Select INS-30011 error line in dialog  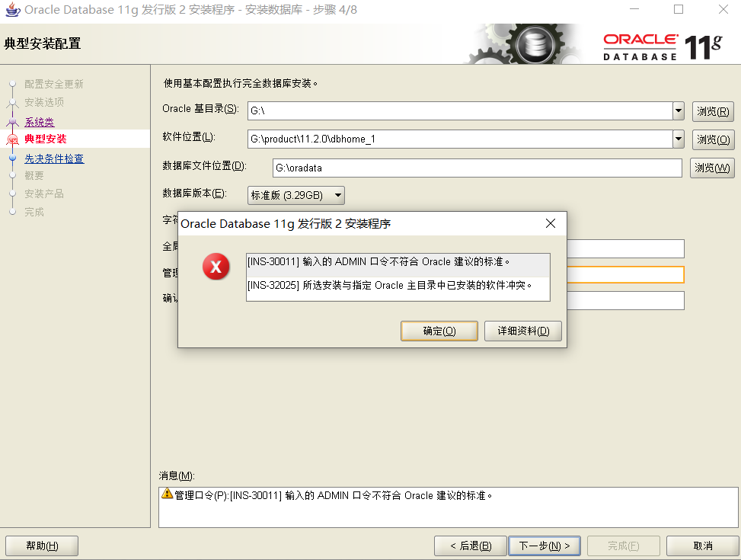[398, 265]
